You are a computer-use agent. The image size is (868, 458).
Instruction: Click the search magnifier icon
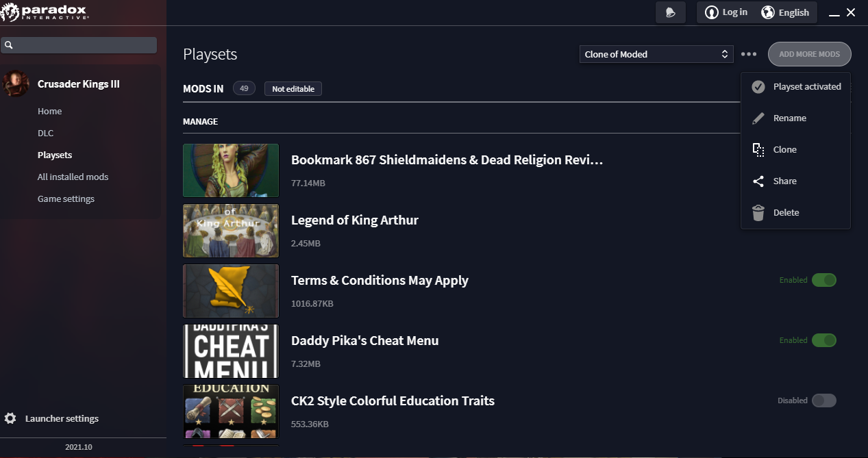(9, 45)
